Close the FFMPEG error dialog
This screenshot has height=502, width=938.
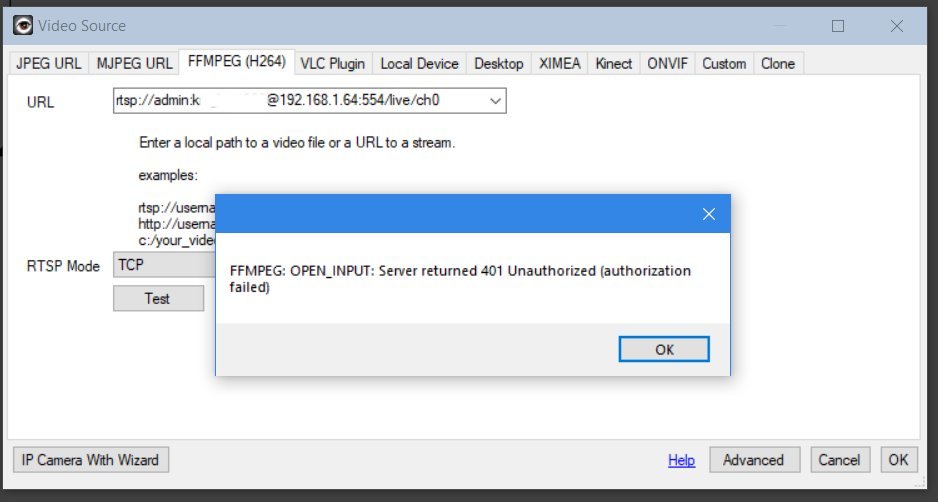coord(708,214)
